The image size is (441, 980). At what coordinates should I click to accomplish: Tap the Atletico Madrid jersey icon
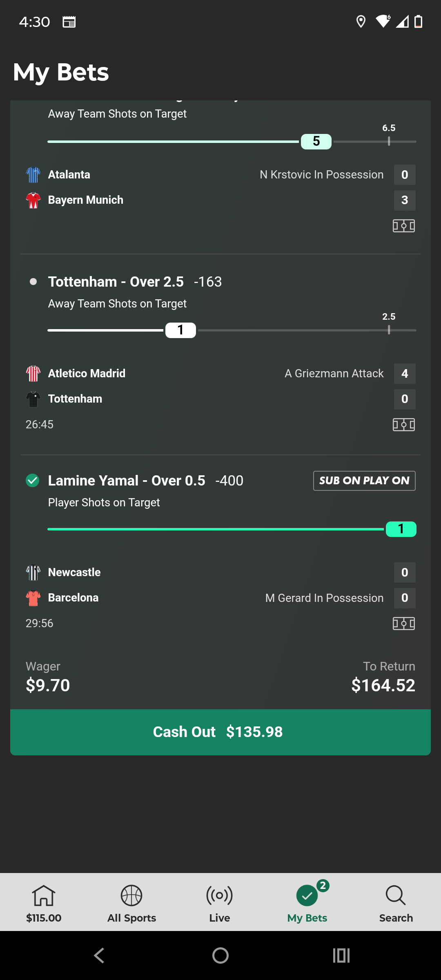coord(33,374)
